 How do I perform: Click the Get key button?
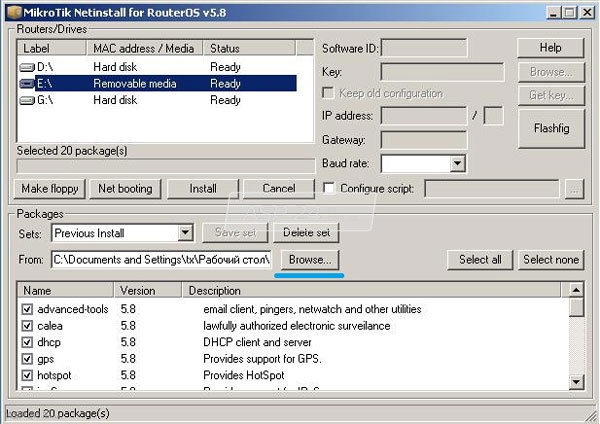(x=551, y=95)
